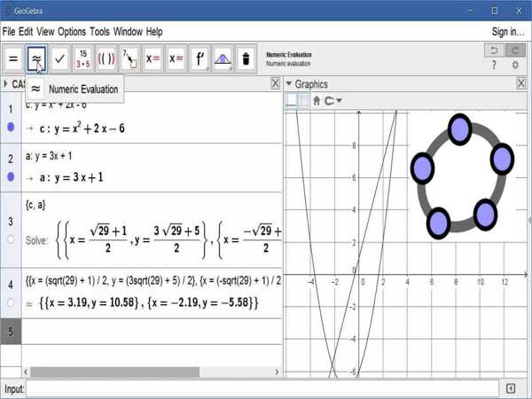Screen dimensions: 532x399
Task: Select the Solve Numerically tool (x ≈)
Action: click(x=176, y=59)
